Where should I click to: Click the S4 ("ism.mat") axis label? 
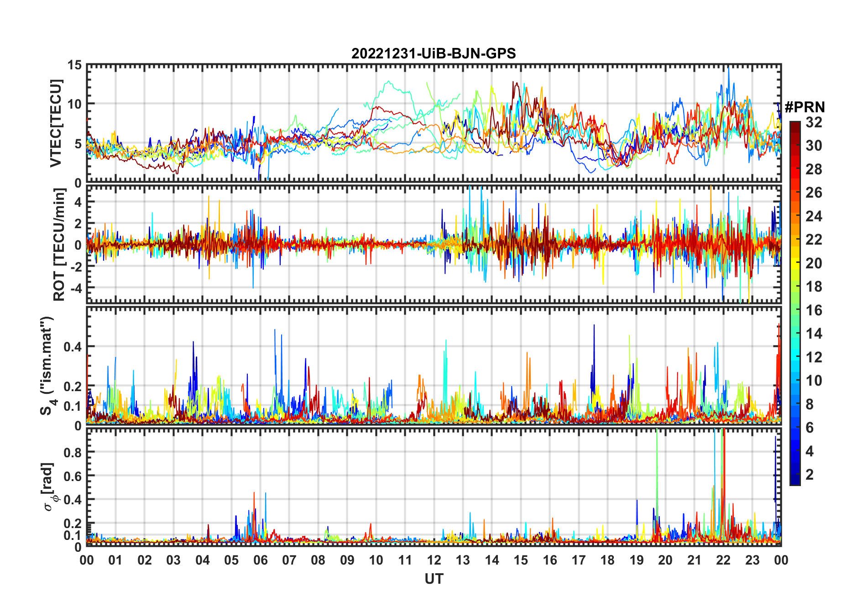(x=47, y=366)
